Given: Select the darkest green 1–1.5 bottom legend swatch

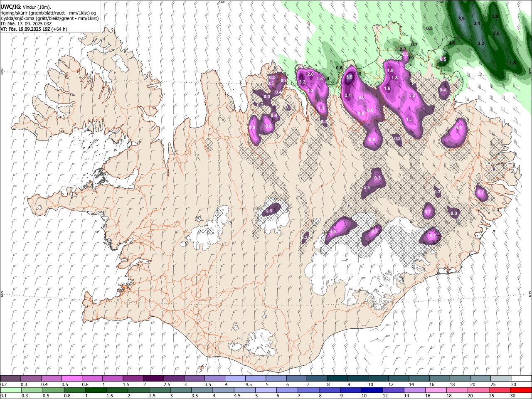Looking at the screenshot, I should pyautogui.click(x=96, y=390).
